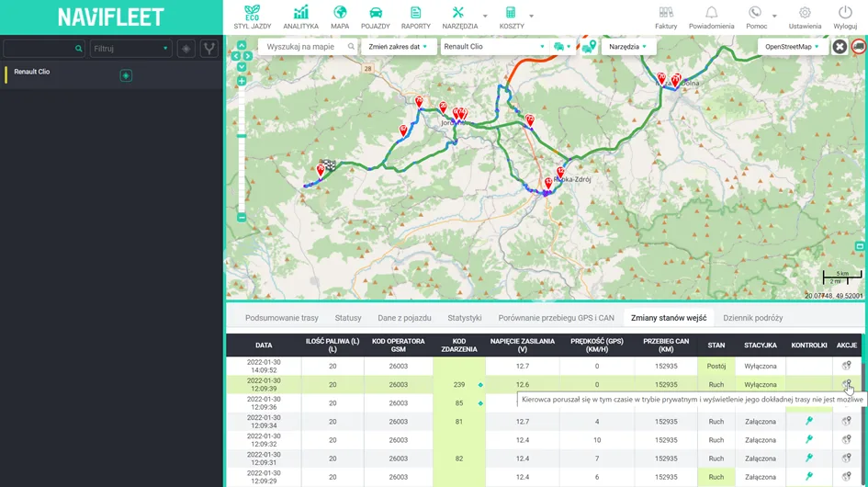Open the OpenStreetMap layer dropdown
Screen dimensions: 868x487
tap(792, 47)
